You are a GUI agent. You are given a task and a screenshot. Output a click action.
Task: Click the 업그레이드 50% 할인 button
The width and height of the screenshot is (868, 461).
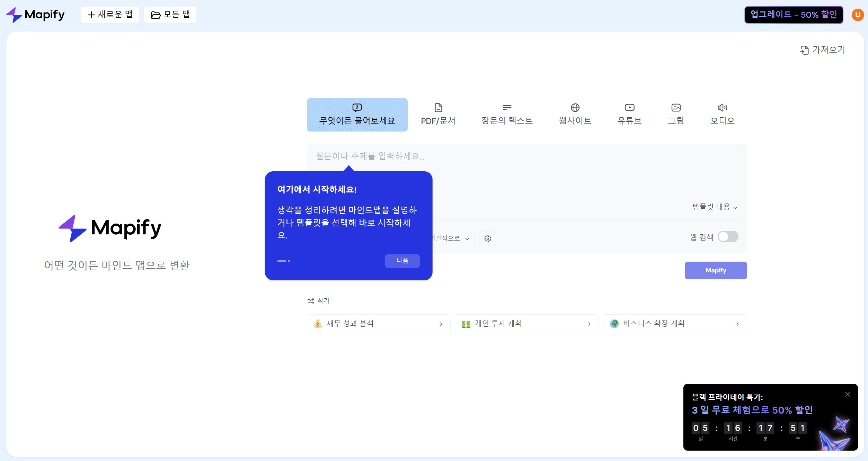794,15
